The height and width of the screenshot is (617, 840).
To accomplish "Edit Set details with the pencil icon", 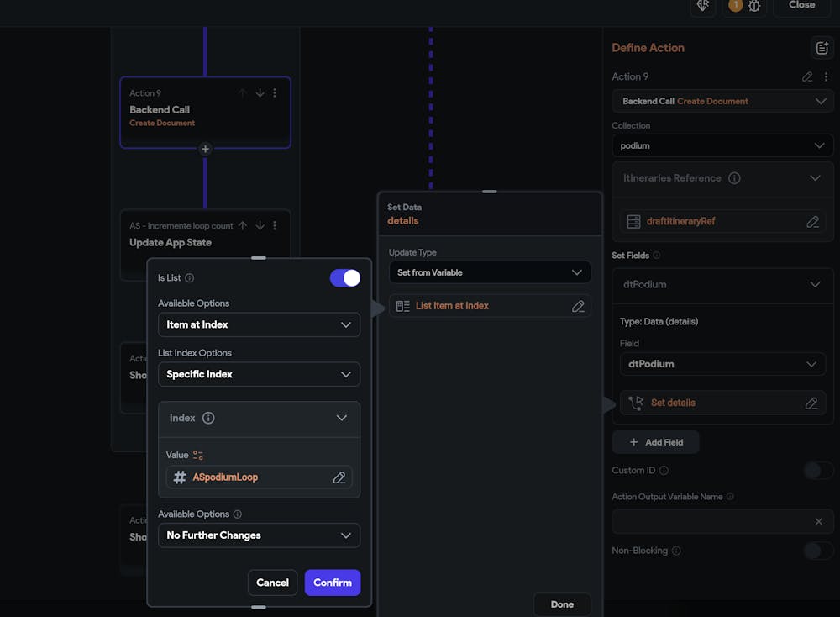I will [811, 403].
